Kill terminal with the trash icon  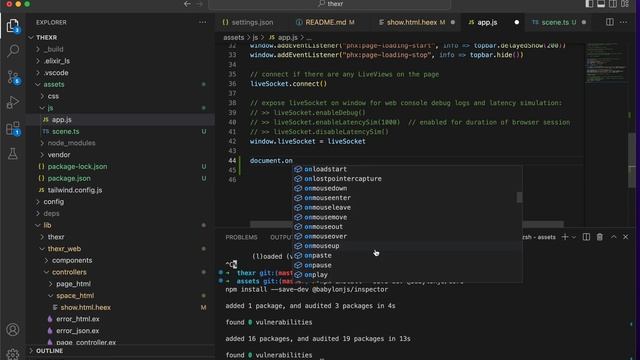pyautogui.click(x=600, y=237)
